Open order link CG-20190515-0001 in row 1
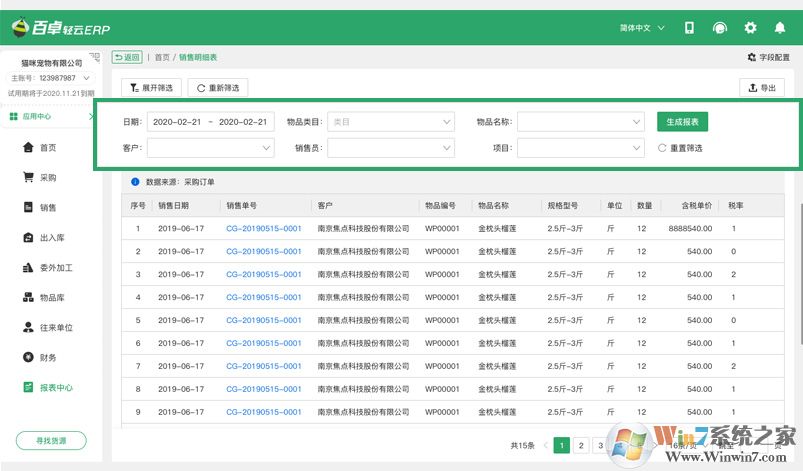 tap(263, 228)
